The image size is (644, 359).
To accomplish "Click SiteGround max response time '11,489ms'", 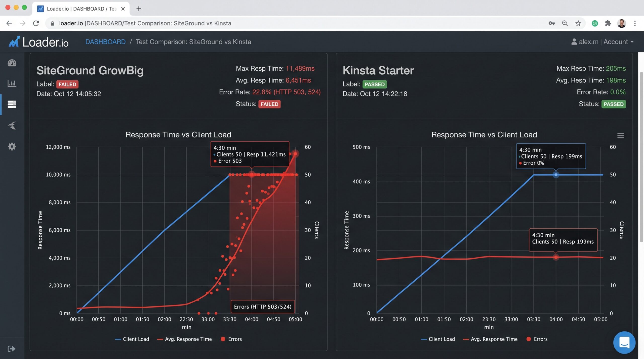I will click(300, 69).
